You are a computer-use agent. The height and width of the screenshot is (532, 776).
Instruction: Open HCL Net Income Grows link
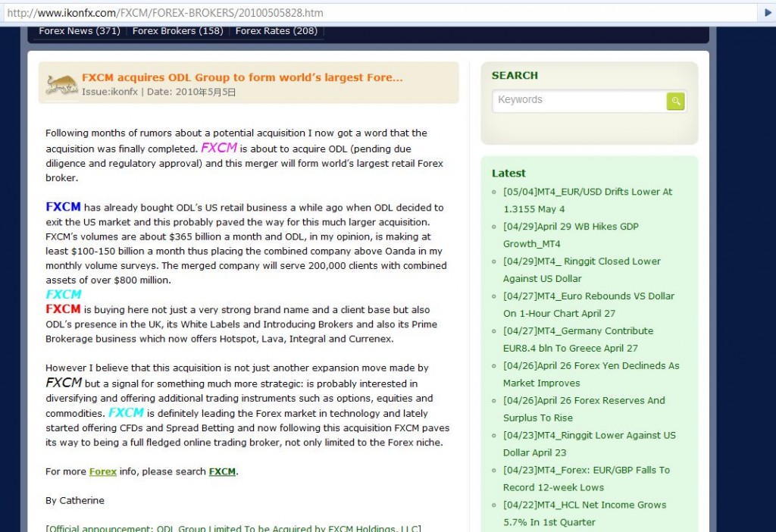pyautogui.click(x=584, y=513)
